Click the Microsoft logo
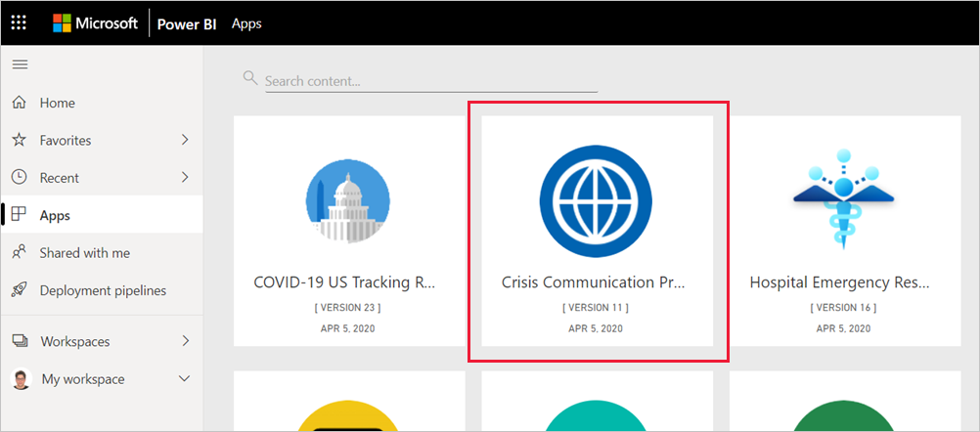 95,23
